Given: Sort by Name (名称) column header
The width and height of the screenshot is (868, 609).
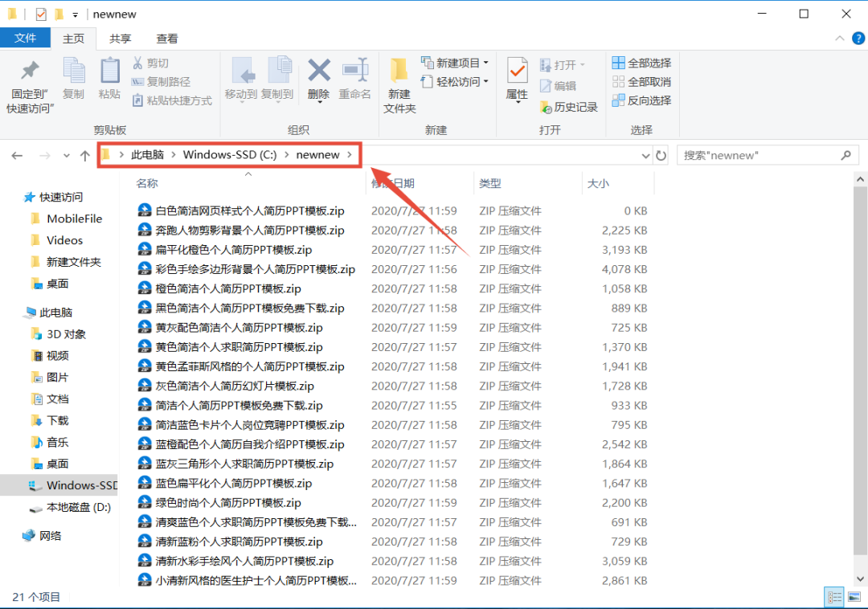Looking at the screenshot, I should (x=147, y=184).
